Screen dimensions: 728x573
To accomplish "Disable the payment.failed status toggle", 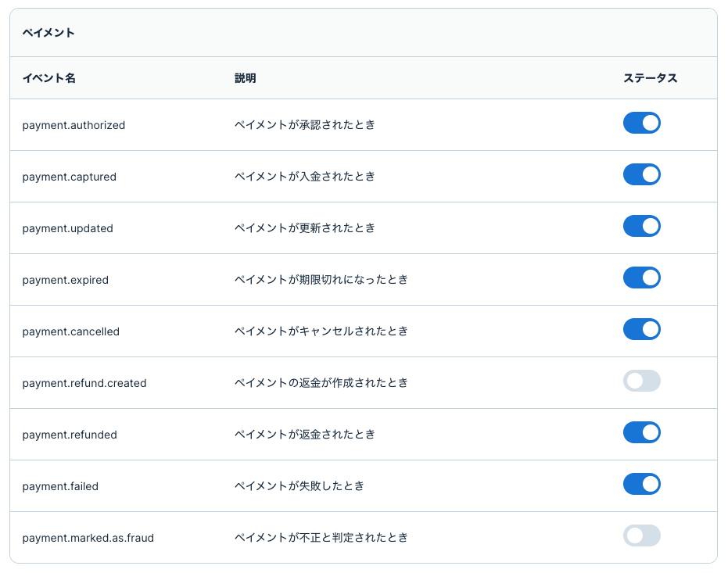I will 642,484.
